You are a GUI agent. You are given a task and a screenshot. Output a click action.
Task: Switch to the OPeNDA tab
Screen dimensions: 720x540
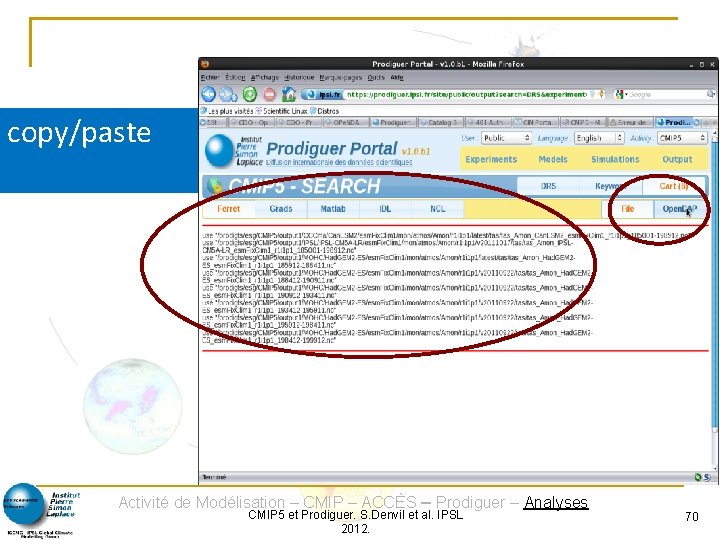[x=346, y=123]
